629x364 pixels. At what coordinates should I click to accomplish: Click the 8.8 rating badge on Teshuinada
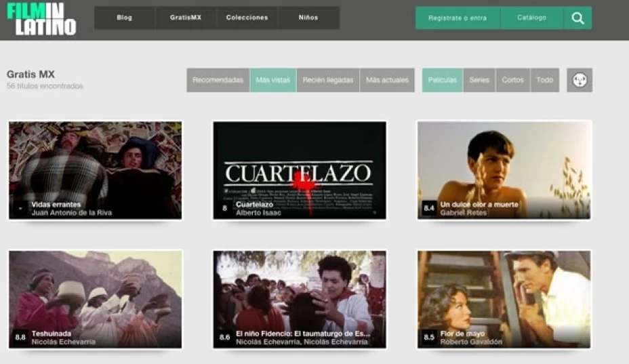[x=20, y=338]
